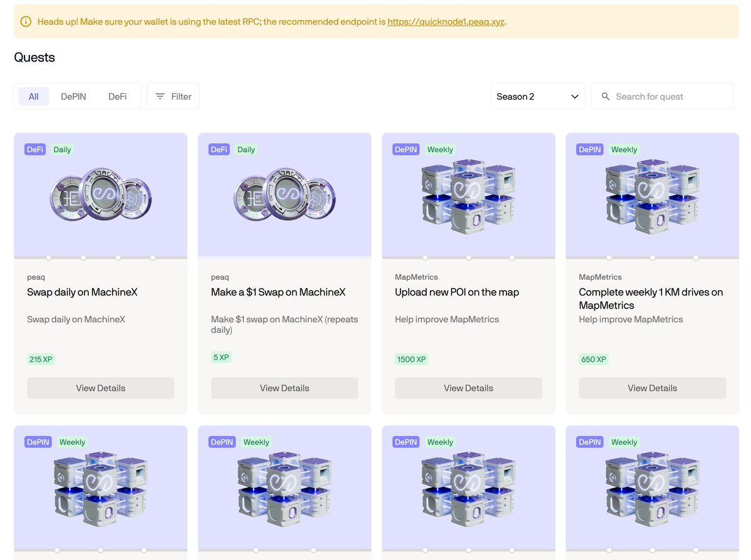751x560 pixels.
Task: Click the grey "Swap daily on MachineX" description text
Action: 76,319
